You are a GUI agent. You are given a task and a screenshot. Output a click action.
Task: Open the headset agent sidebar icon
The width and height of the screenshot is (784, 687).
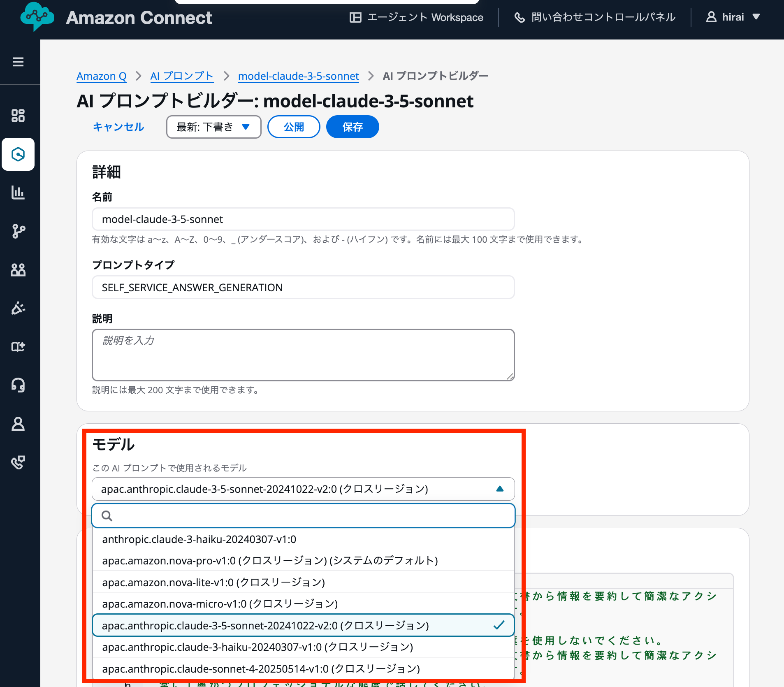tap(18, 385)
